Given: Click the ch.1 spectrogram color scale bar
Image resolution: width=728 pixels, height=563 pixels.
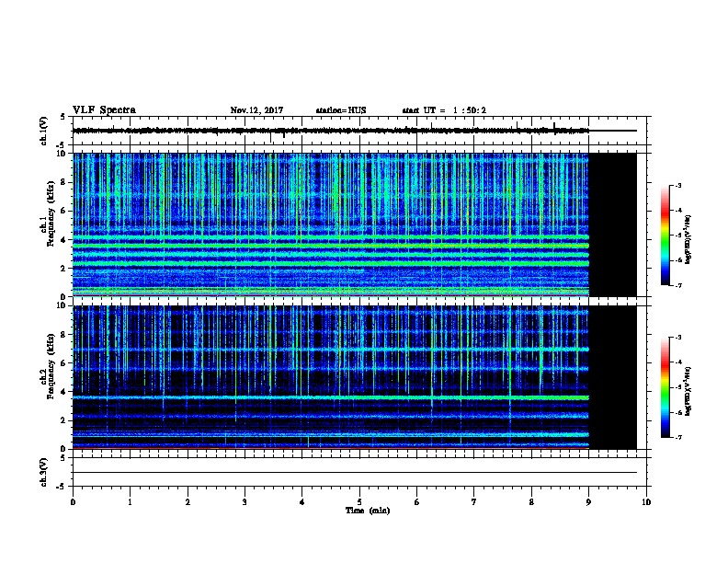Looking at the screenshot, I should coord(665,236).
